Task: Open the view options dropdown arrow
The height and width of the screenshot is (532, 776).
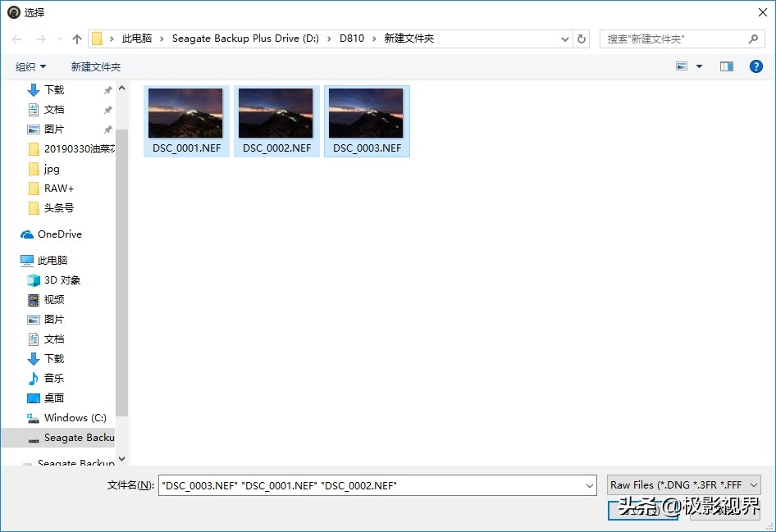Action: (x=699, y=66)
